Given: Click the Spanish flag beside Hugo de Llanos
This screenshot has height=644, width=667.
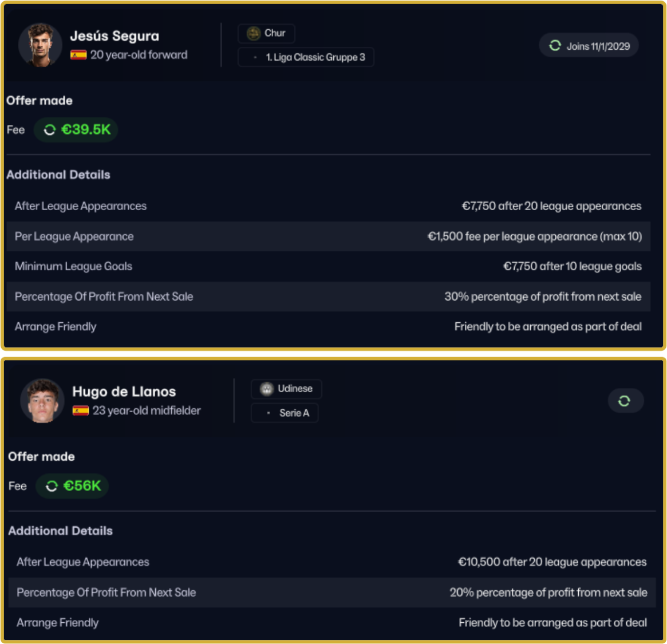Looking at the screenshot, I should 81,411.
